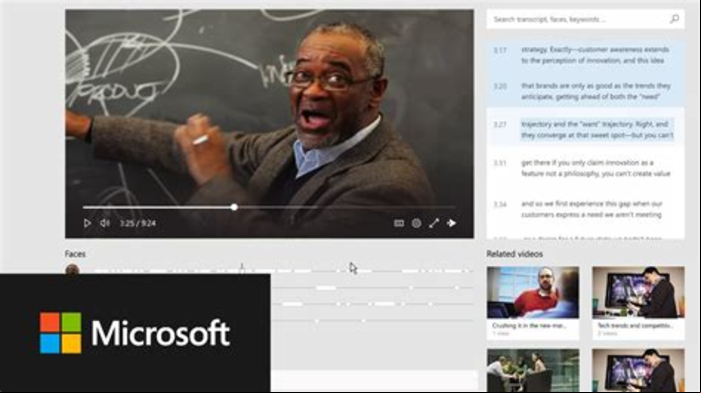Select transcript line at 3:34 about gap
Viewport: 701px width, 393px height.
[x=585, y=209]
